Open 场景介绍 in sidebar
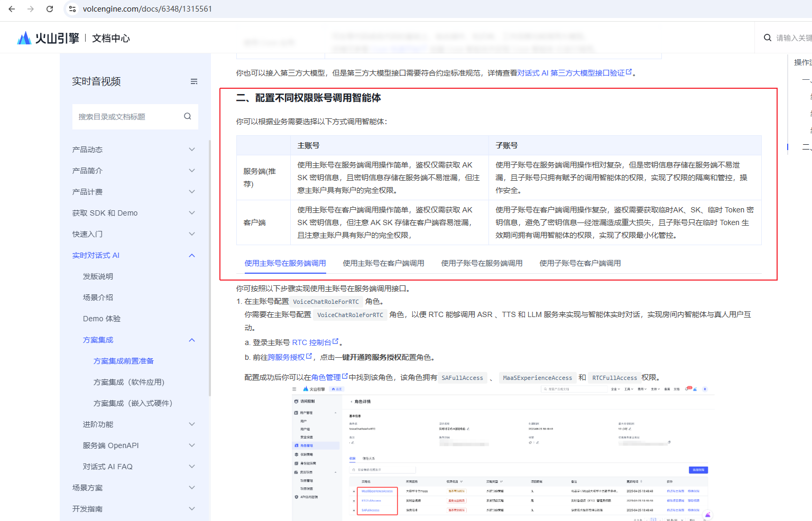Image resolution: width=812 pixels, height=521 pixels. (98, 297)
